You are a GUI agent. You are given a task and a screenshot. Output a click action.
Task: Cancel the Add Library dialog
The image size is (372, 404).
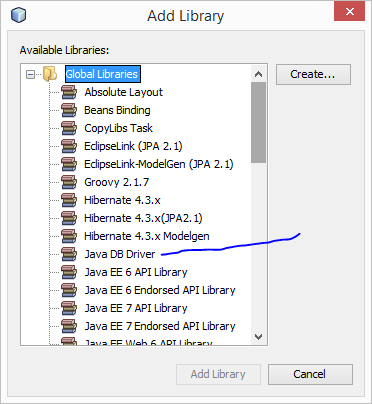pyautogui.click(x=310, y=374)
